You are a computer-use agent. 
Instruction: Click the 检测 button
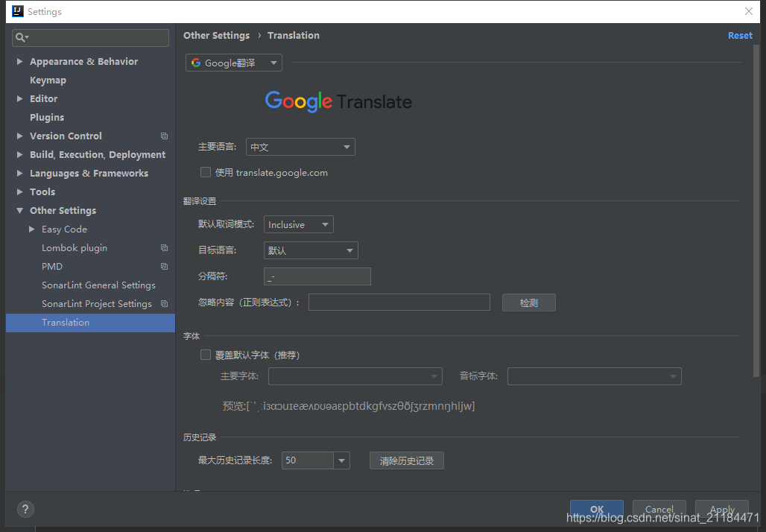pyautogui.click(x=528, y=303)
